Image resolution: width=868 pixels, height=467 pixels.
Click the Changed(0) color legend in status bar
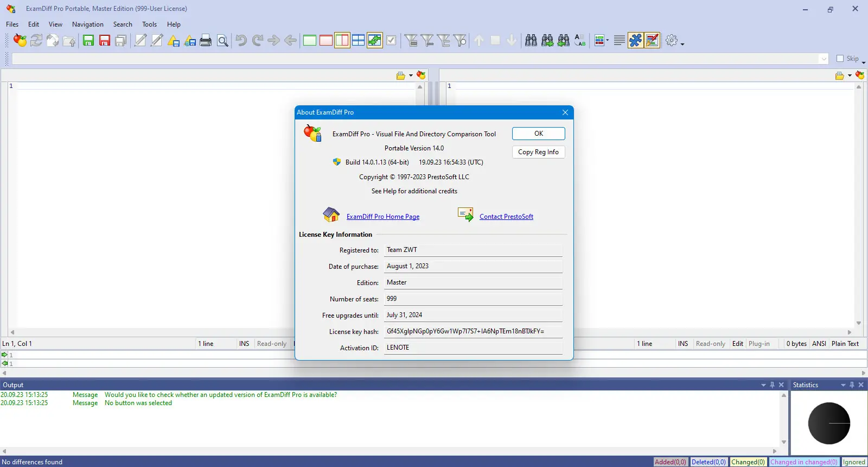[748, 462]
